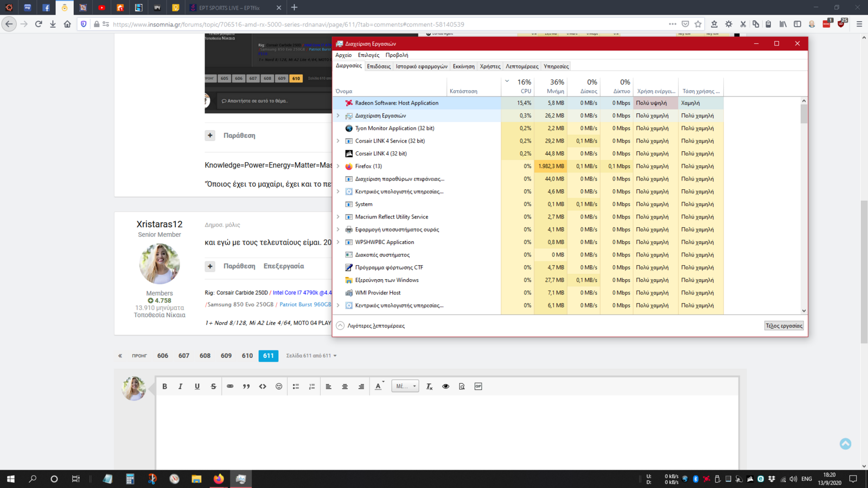Close the EPT SPORTS LIVE tab

(279, 8)
